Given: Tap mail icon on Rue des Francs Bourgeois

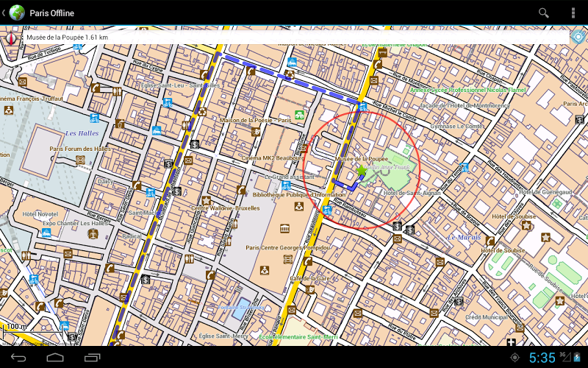Looking at the screenshot, I should click(x=520, y=328).
